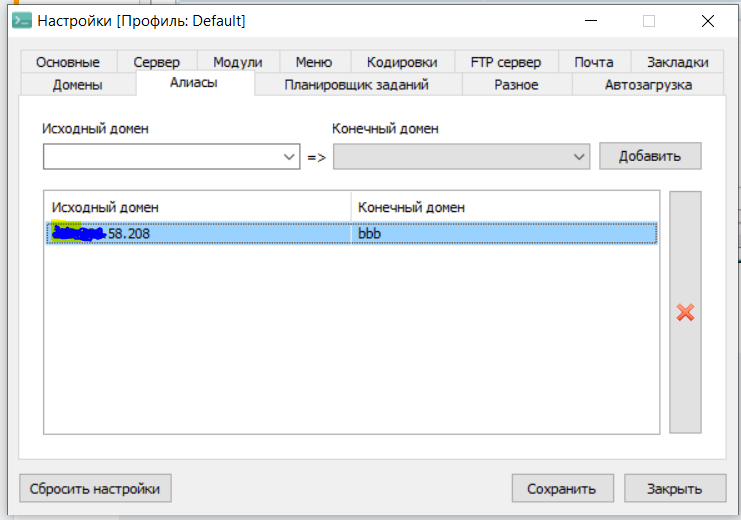Image resolution: width=741 pixels, height=520 pixels.
Task: Open the Домены tab
Action: (77, 85)
